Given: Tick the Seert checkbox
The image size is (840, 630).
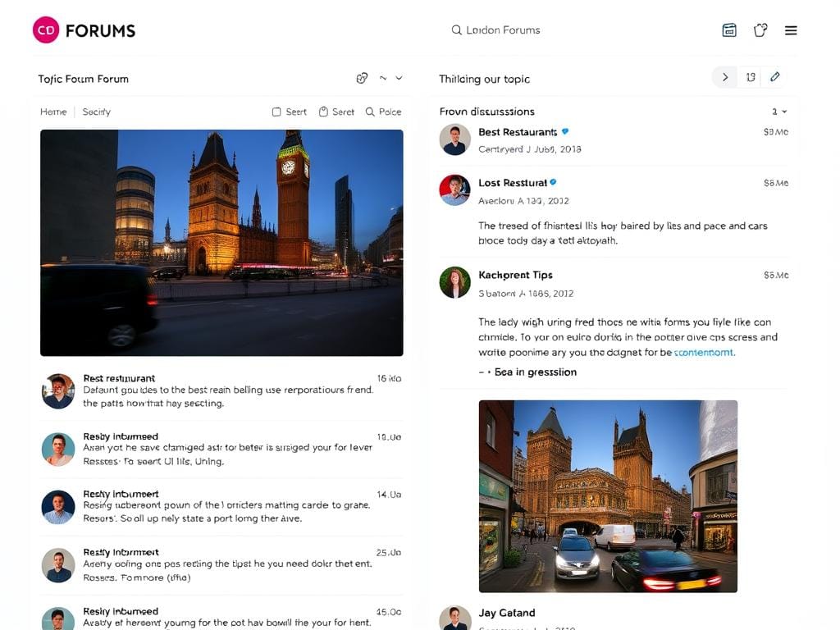Looking at the screenshot, I should click(x=276, y=112).
